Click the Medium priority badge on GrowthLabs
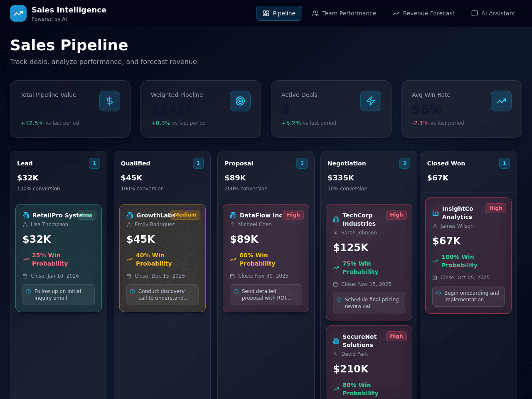 pyautogui.click(x=185, y=215)
